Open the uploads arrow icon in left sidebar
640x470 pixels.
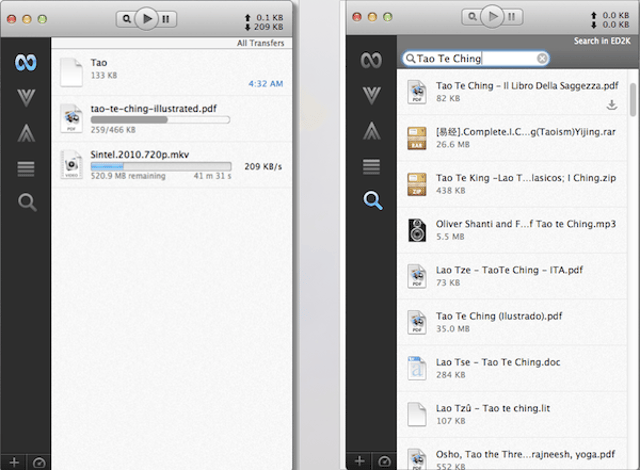26,133
